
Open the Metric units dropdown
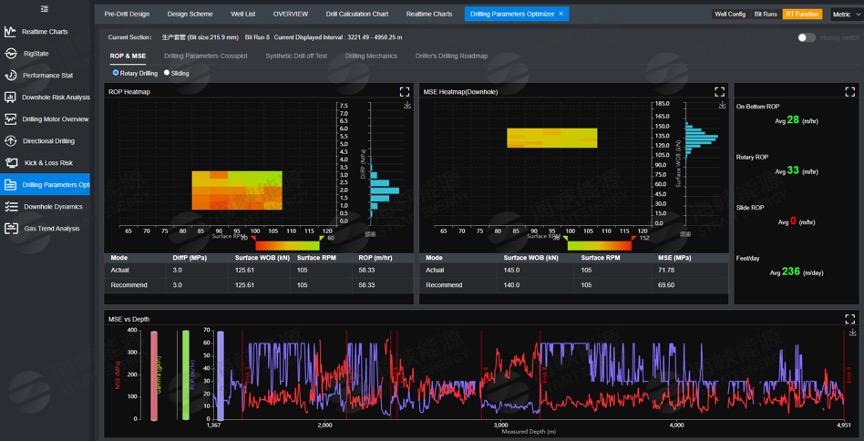tap(840, 14)
